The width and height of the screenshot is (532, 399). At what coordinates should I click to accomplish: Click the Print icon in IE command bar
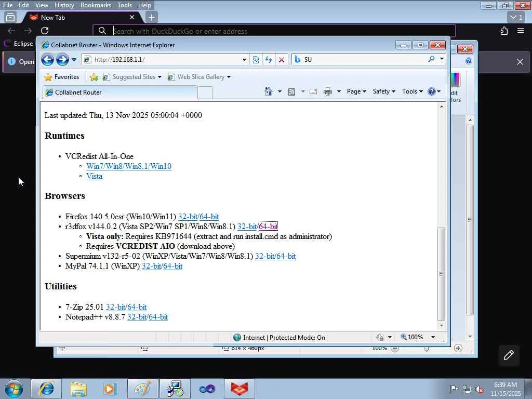pos(328,91)
